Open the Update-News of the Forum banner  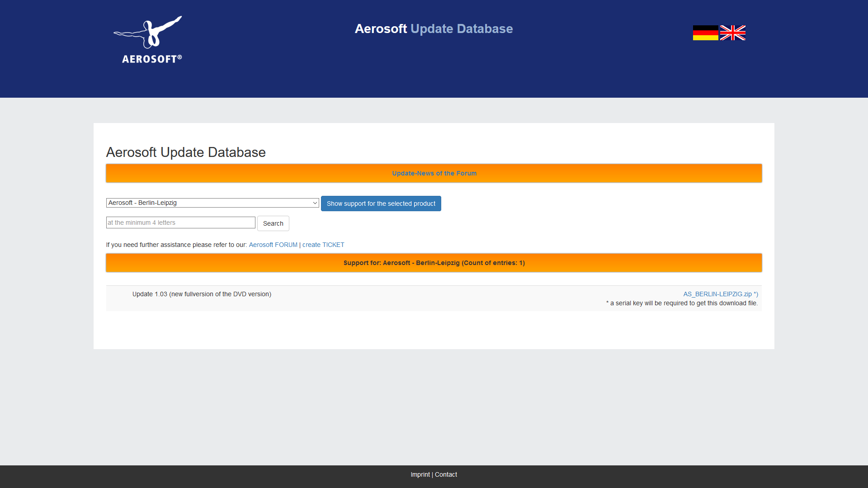pos(434,173)
